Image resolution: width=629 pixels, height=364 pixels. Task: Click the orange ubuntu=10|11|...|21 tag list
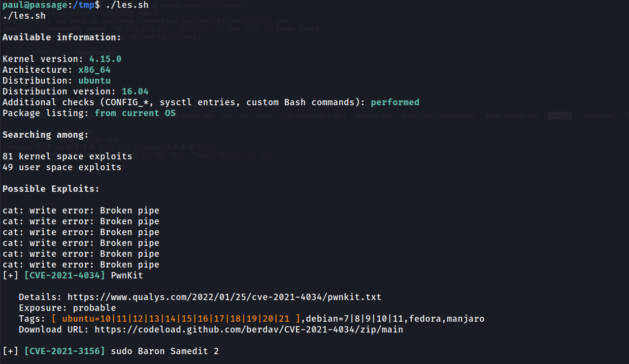coord(176,319)
